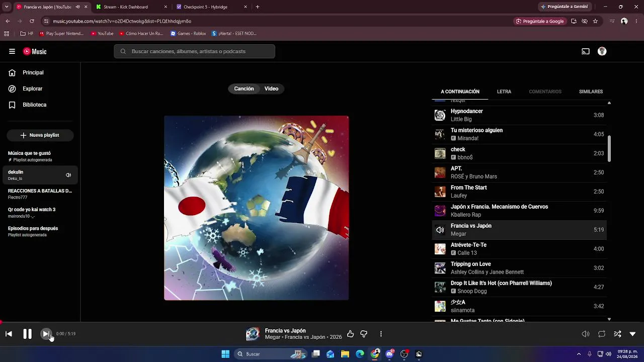644x362 pixels.
Task: Toggle repeat mode
Action: [602, 334]
